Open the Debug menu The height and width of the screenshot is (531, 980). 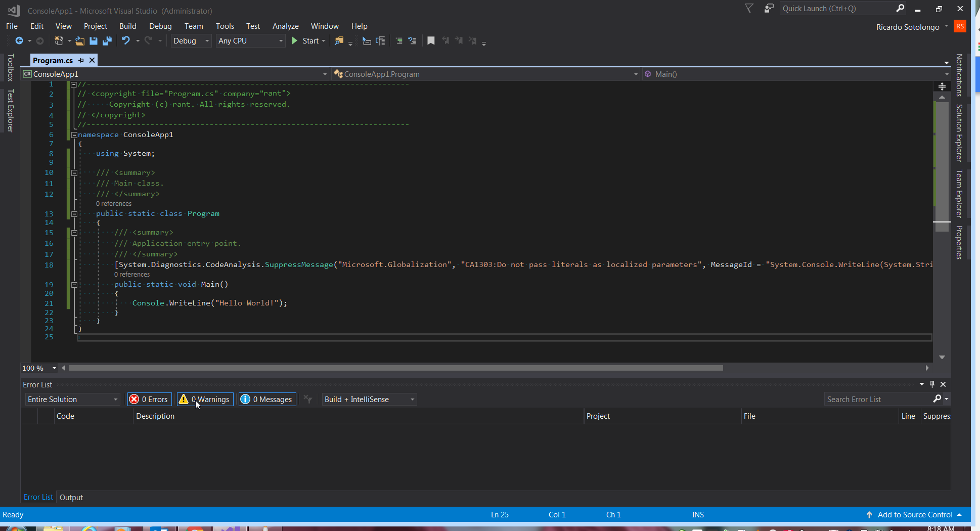click(x=160, y=26)
